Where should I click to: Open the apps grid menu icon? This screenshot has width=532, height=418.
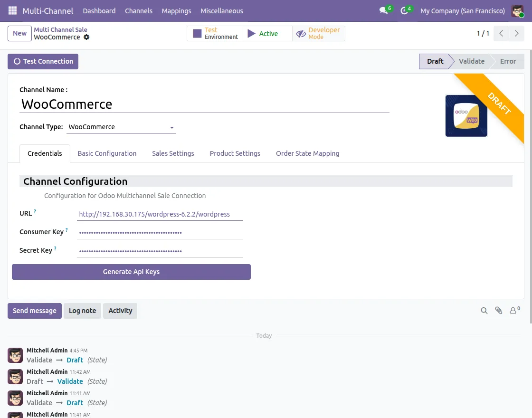[x=12, y=11]
